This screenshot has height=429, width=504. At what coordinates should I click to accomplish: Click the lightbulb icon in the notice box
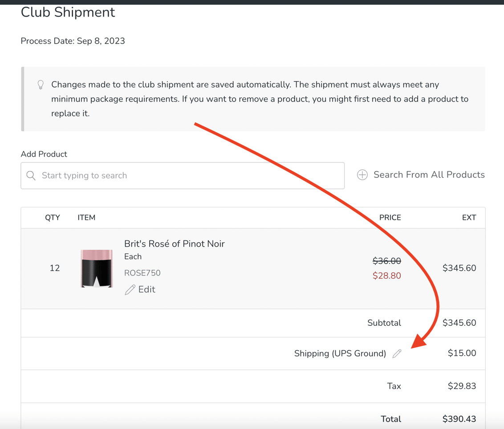tap(41, 85)
